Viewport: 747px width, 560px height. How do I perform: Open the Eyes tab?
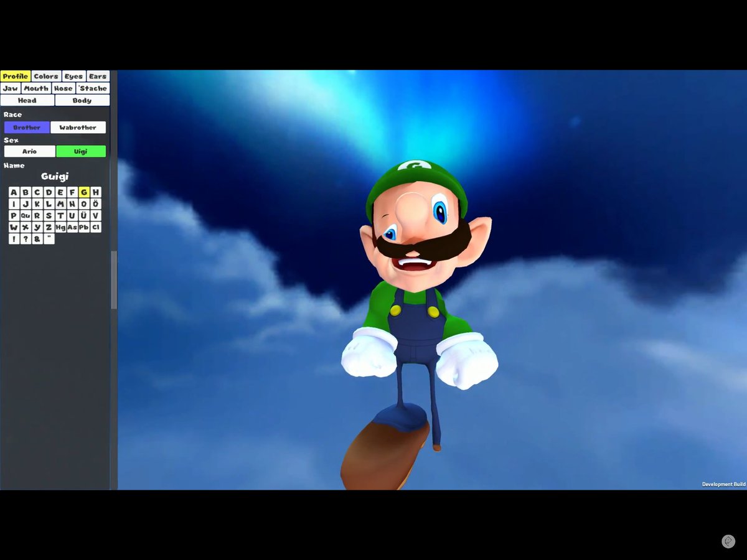coord(73,76)
